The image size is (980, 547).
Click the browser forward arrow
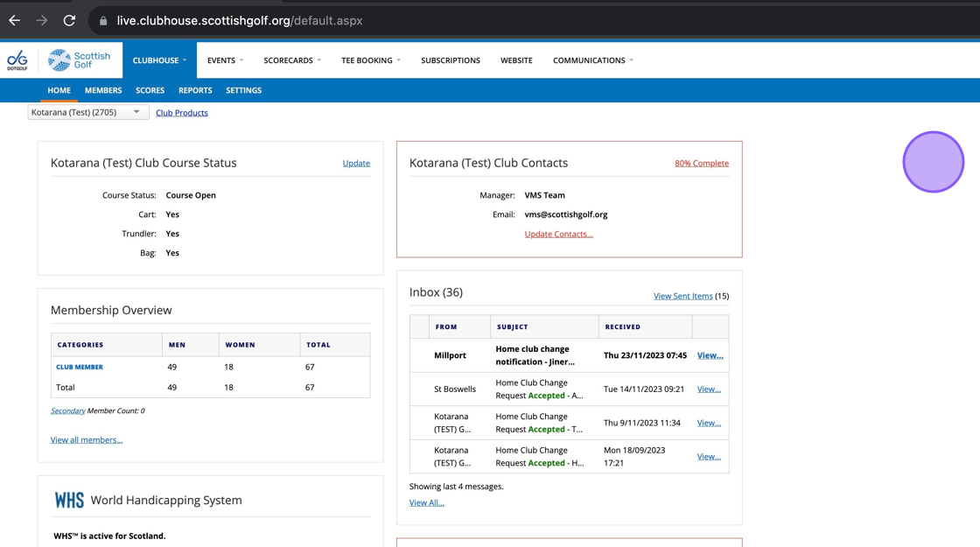(x=41, y=20)
